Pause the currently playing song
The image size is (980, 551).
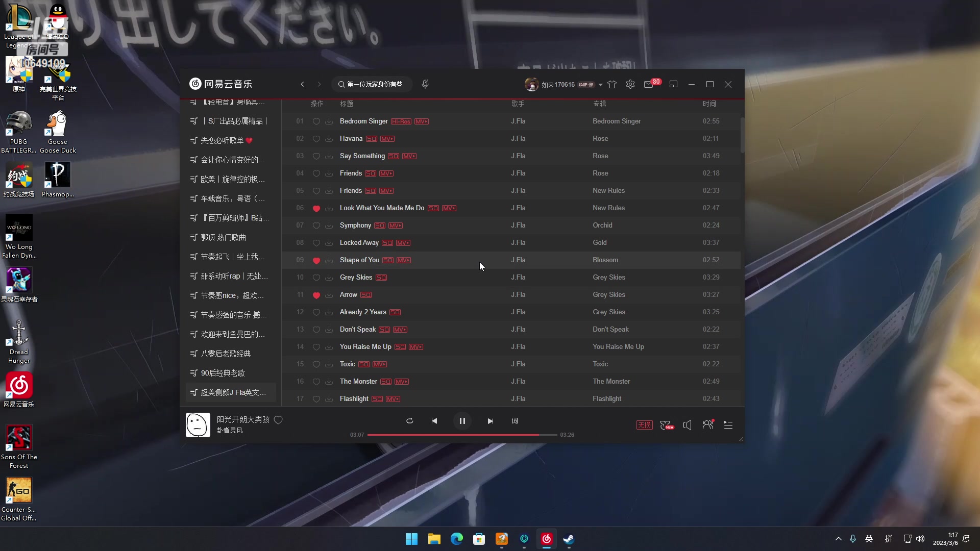462,421
